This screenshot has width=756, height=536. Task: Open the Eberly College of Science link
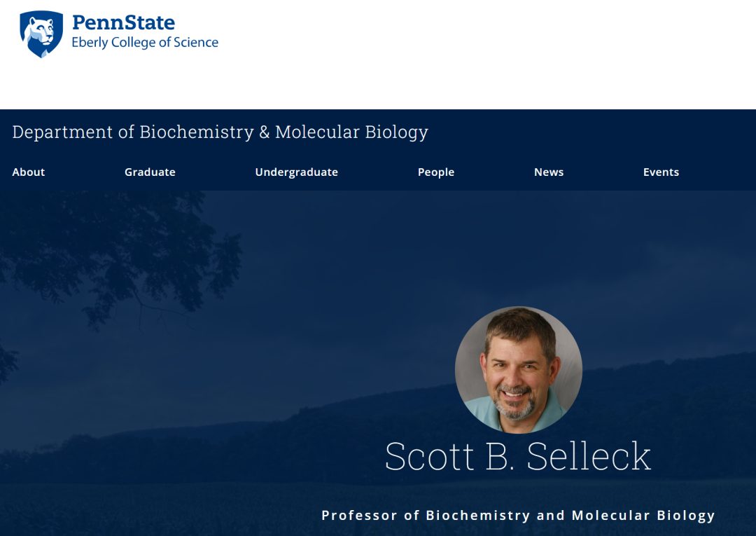point(145,43)
